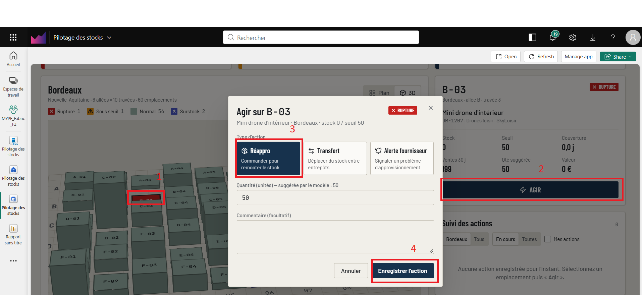Close the Agir sur B-03 dialog
This screenshot has width=644, height=295.
click(431, 108)
